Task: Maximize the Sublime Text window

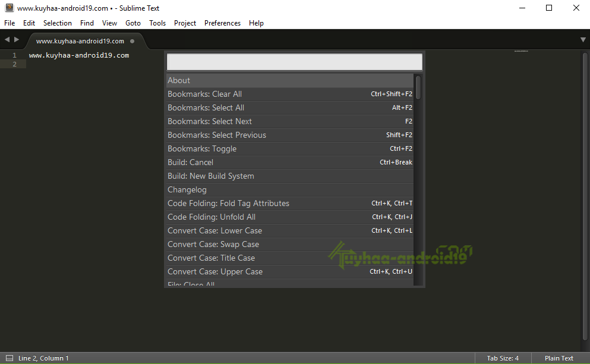Action: point(549,8)
